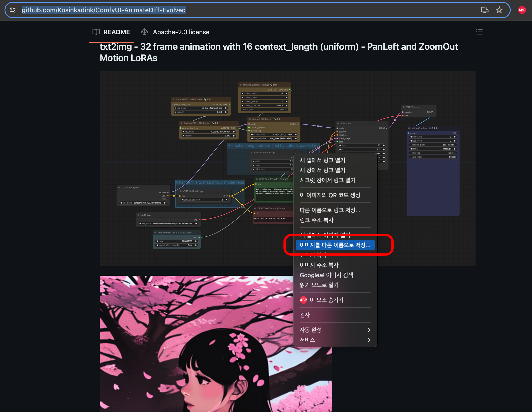Image resolution: width=532 pixels, height=412 pixels.
Task: Open the README outline list icon
Action: [x=479, y=32]
